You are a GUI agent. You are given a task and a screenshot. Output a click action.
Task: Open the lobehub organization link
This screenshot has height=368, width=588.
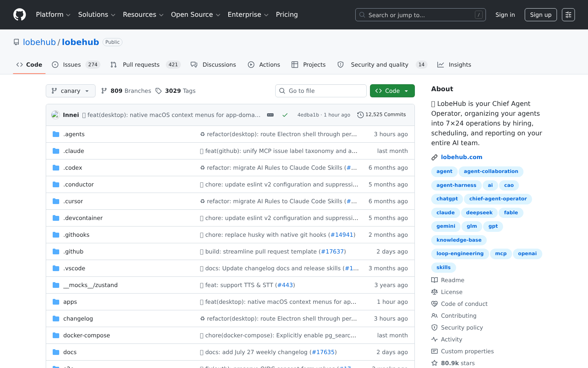click(x=39, y=42)
